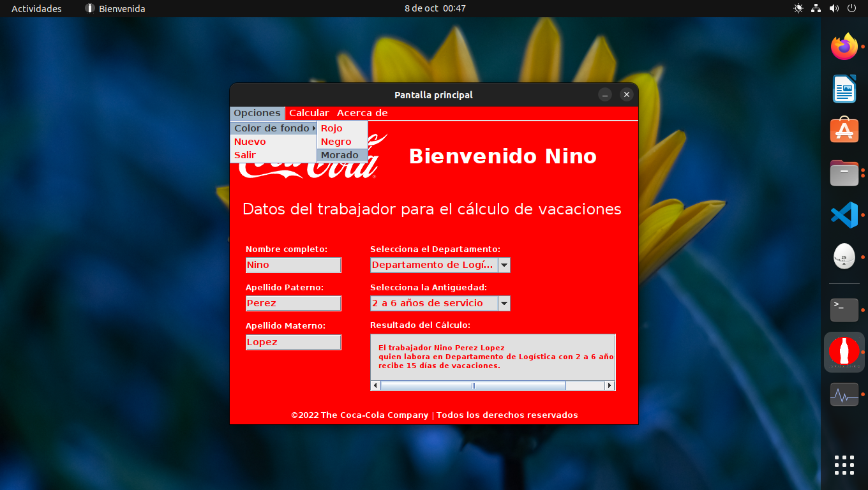This screenshot has height=490, width=868.
Task: Select Negro background color
Action: [343, 142]
